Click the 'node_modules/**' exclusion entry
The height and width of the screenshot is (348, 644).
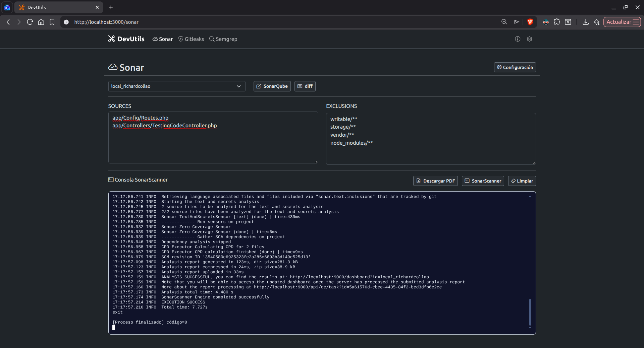(x=352, y=143)
